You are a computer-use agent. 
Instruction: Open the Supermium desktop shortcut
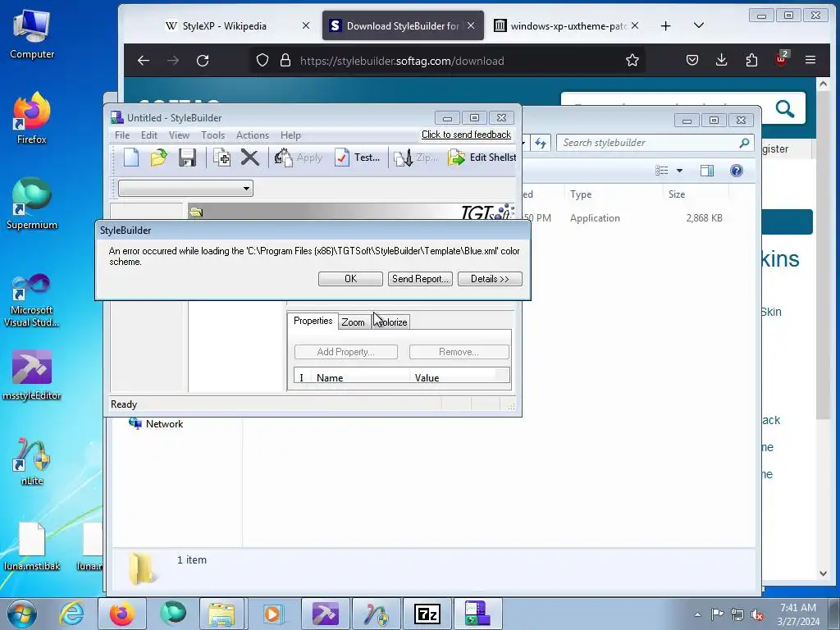tap(32, 204)
